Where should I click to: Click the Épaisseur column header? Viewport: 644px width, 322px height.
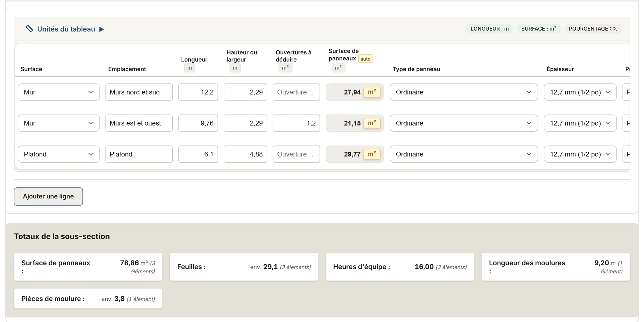pos(560,69)
